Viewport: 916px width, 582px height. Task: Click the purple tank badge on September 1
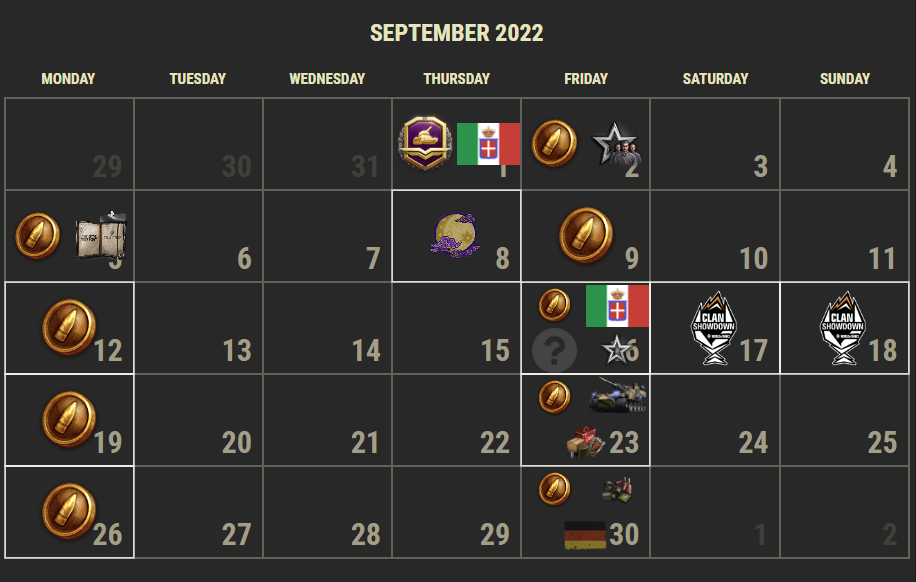[425, 143]
